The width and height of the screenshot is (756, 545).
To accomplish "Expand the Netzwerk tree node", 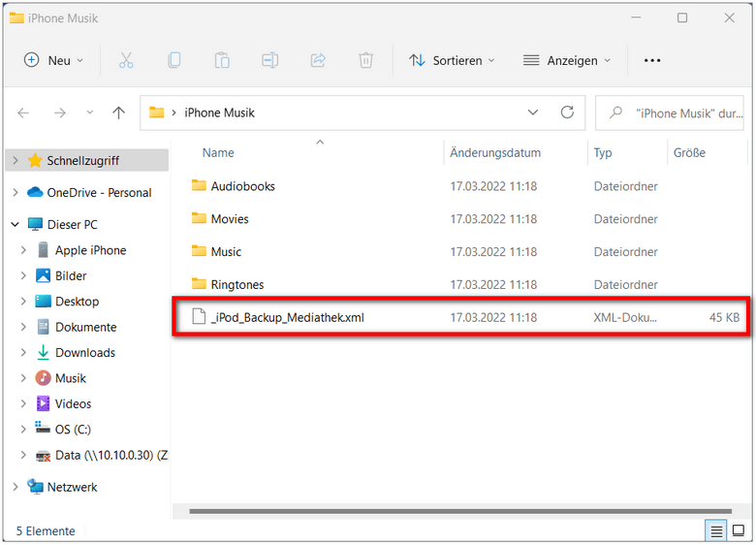I will pos(16,487).
